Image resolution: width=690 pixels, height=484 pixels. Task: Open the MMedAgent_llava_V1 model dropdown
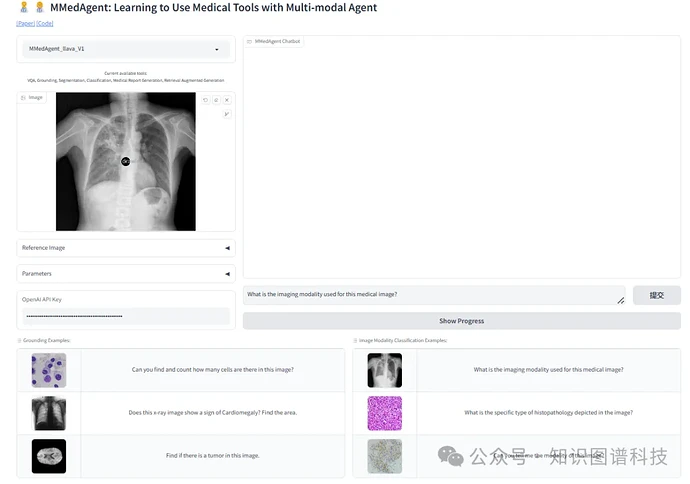125,48
